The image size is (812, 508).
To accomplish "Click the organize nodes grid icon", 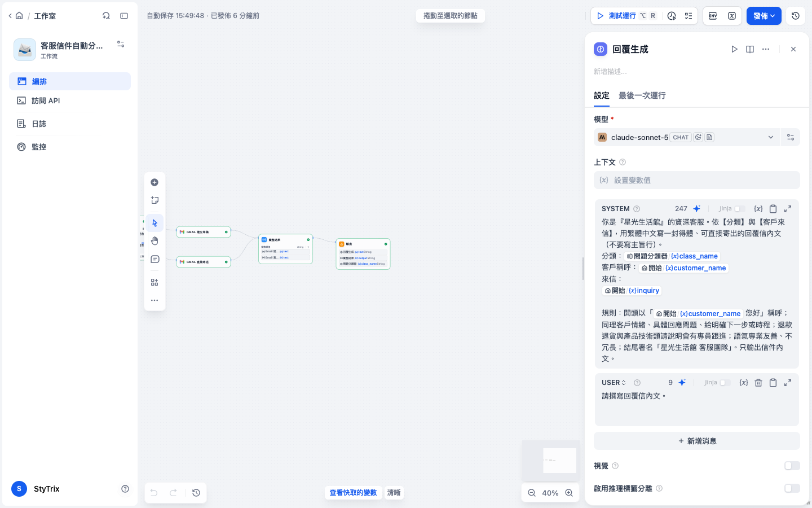I will 155,282.
